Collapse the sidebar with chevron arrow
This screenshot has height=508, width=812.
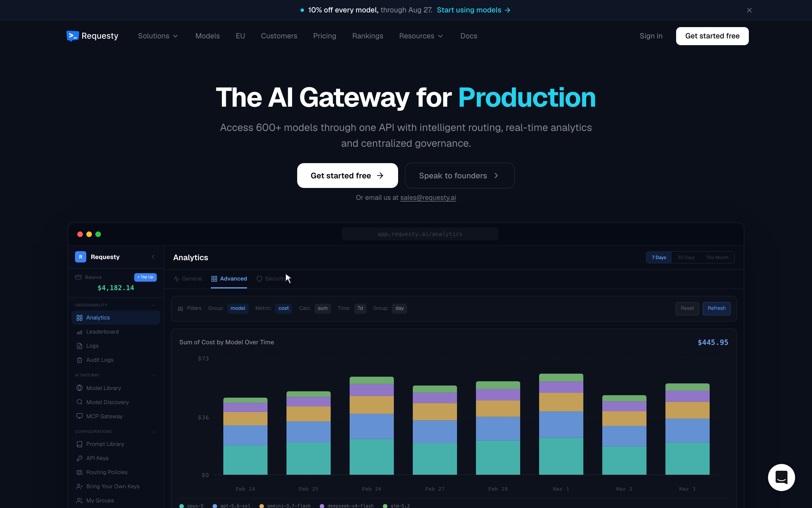pyautogui.click(x=153, y=257)
